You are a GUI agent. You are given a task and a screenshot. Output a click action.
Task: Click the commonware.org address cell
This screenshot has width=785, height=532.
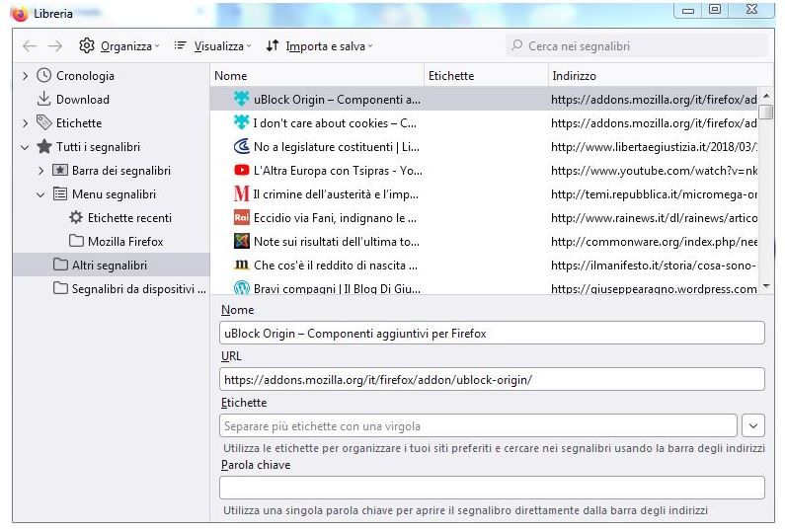(x=654, y=242)
